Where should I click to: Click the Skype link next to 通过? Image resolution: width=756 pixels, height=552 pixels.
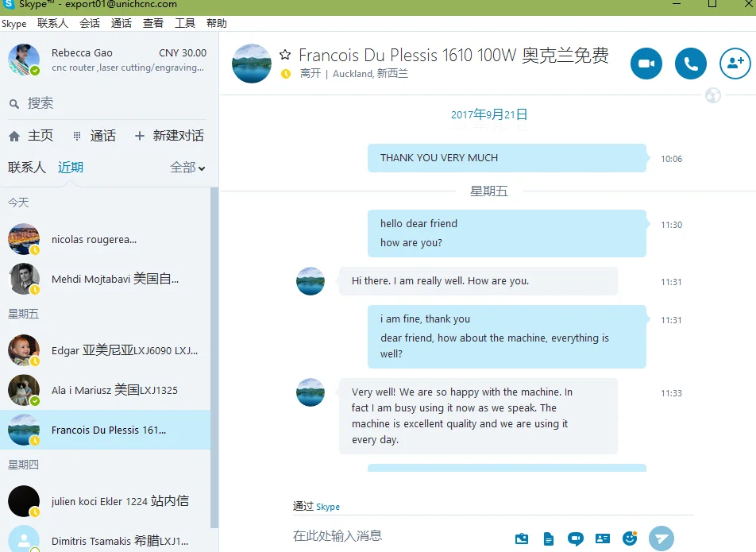328,507
